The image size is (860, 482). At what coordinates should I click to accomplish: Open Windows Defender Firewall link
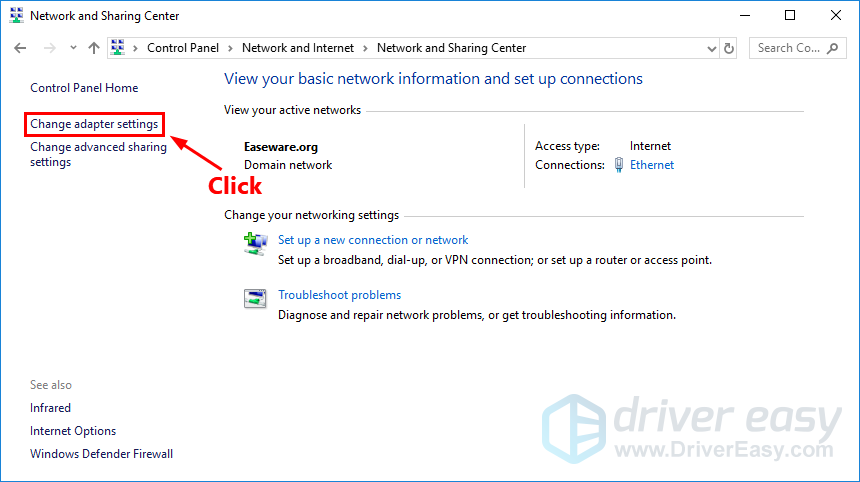[x=101, y=454]
